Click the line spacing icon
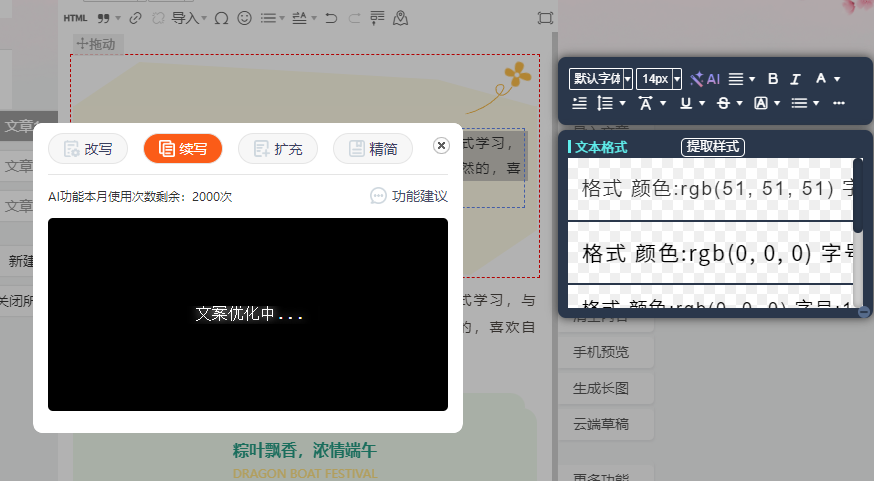This screenshot has height=481, width=874. coord(605,103)
